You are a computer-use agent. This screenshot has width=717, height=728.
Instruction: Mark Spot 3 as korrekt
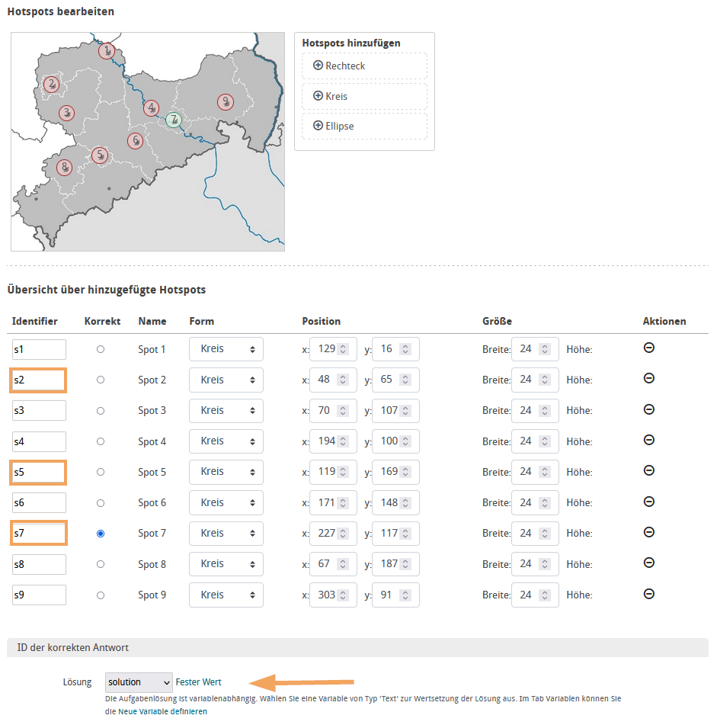[x=100, y=410]
